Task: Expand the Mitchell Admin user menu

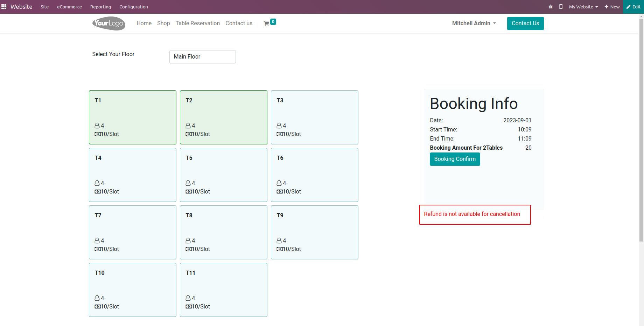Action: (474, 23)
